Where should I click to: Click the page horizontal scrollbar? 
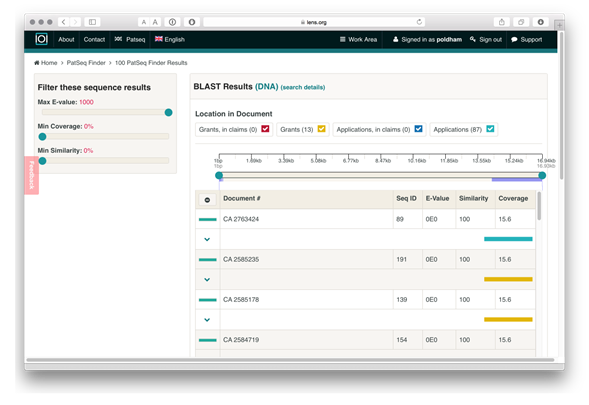coord(290,360)
